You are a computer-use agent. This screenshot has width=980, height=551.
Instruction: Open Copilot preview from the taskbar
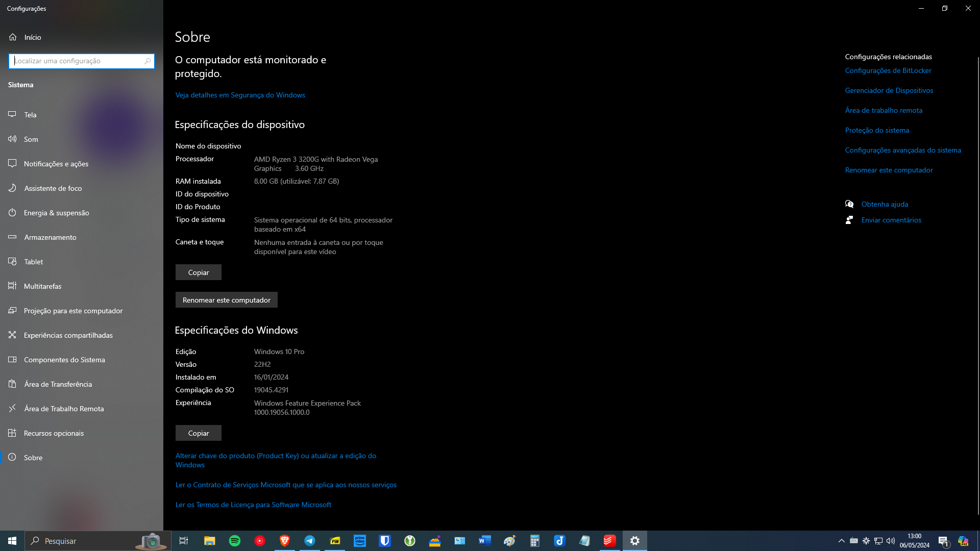pos(963,541)
